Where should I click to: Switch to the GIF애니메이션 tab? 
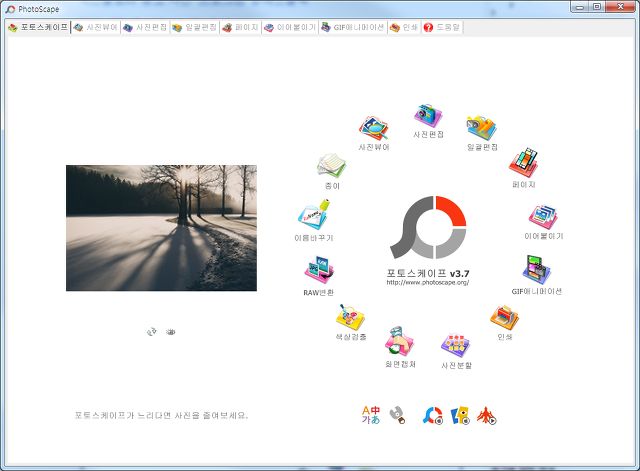[353, 27]
